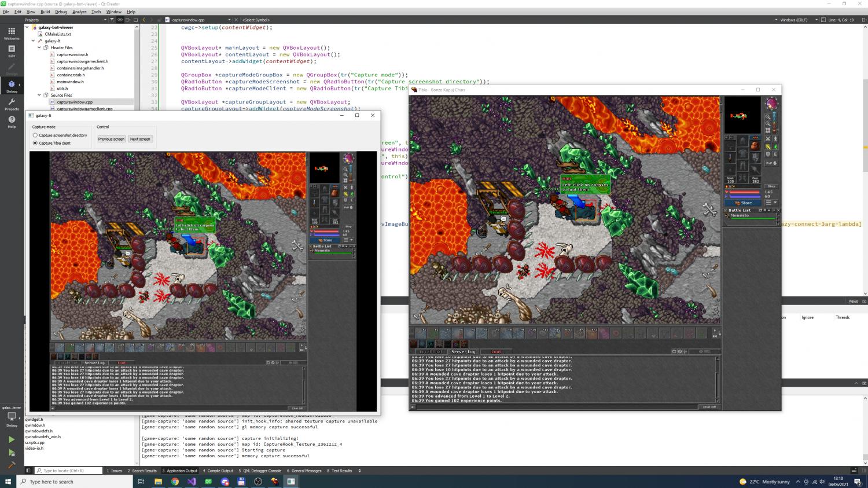Click the filter tree icon in Projects panel

tap(112, 20)
